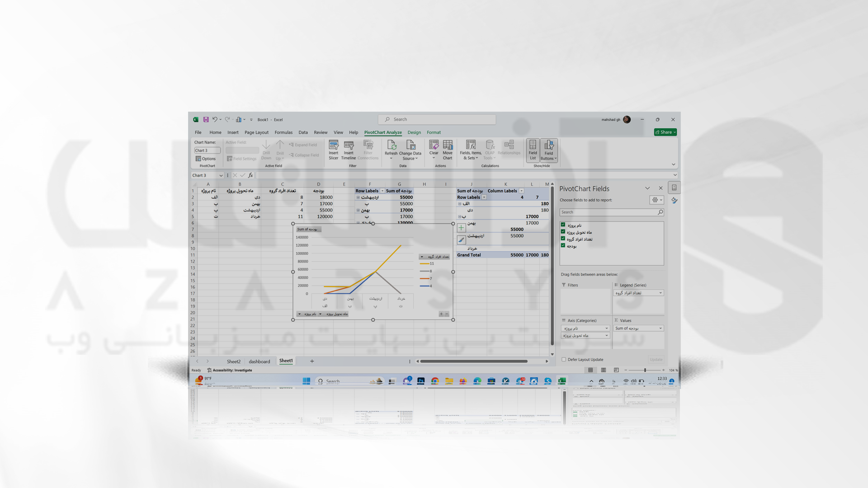Select the Design ribbon tab

click(x=413, y=132)
